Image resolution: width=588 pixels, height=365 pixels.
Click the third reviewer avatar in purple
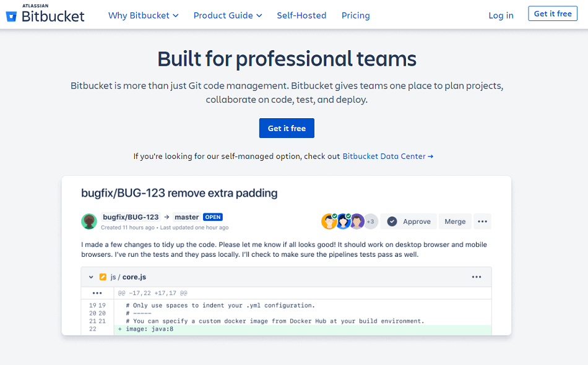357,221
